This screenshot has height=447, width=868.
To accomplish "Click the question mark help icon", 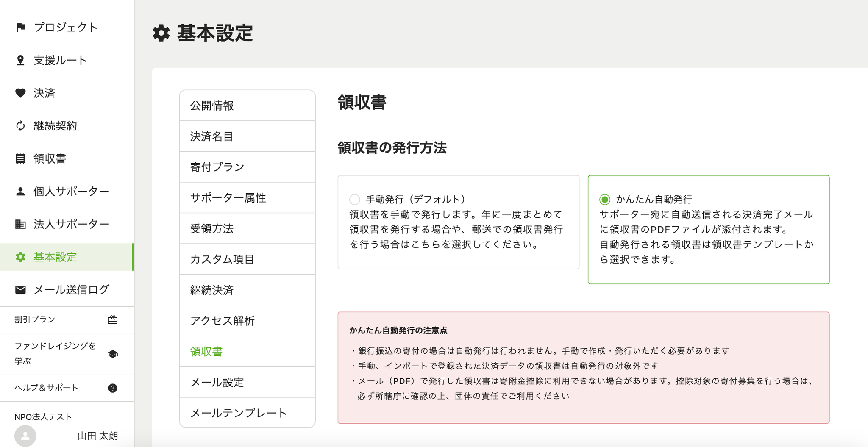I will pyautogui.click(x=113, y=388).
